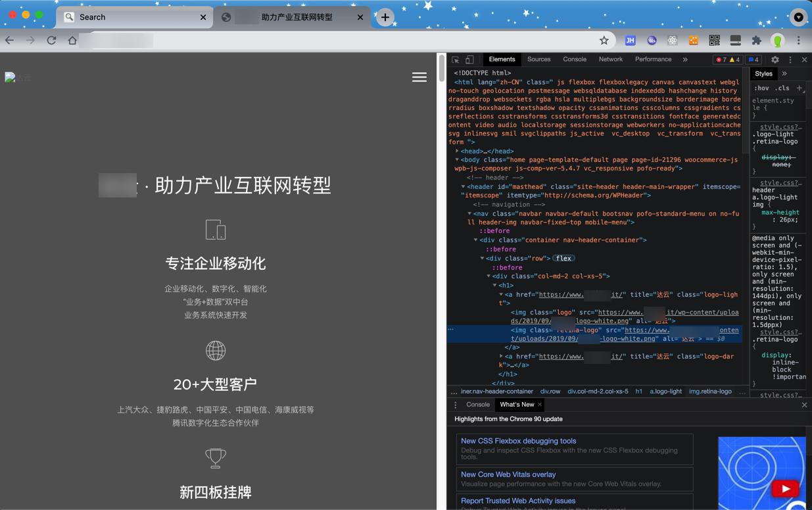
Task: Click the div.row breadcrumb
Action: [550, 392]
